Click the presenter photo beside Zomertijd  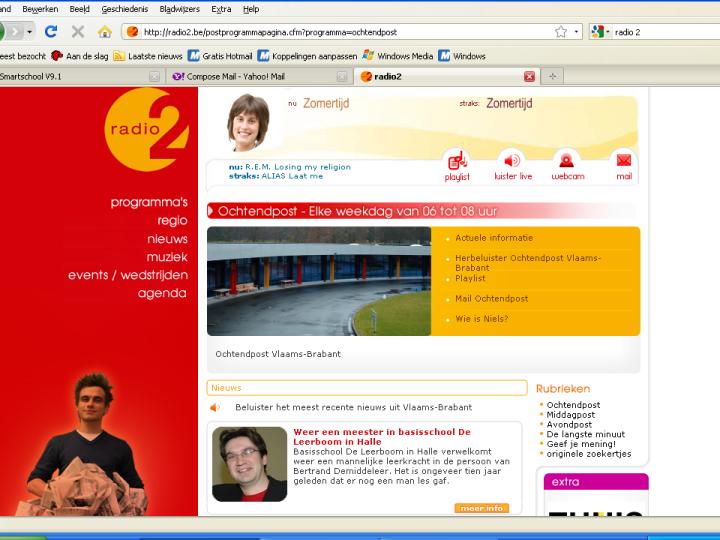pyautogui.click(x=248, y=123)
